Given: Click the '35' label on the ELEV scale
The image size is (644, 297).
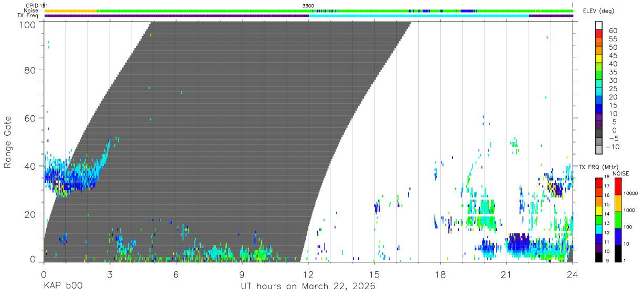Looking at the screenshot, I should (613, 72).
